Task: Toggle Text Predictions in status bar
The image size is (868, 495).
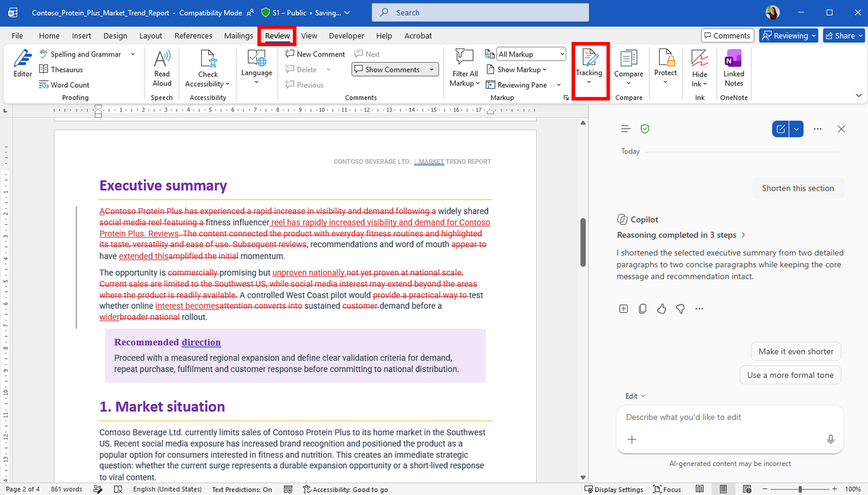Action: pyautogui.click(x=242, y=489)
